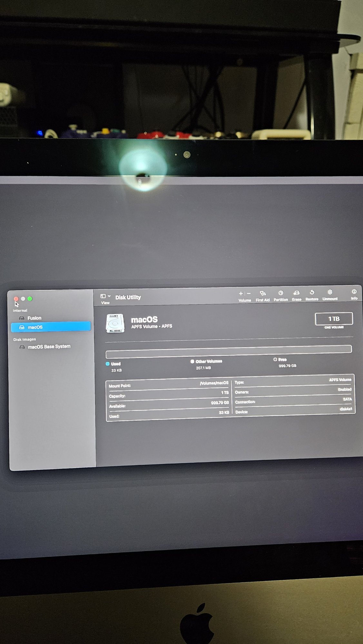
Task: Add a volume with the plus button
Action: click(x=240, y=293)
